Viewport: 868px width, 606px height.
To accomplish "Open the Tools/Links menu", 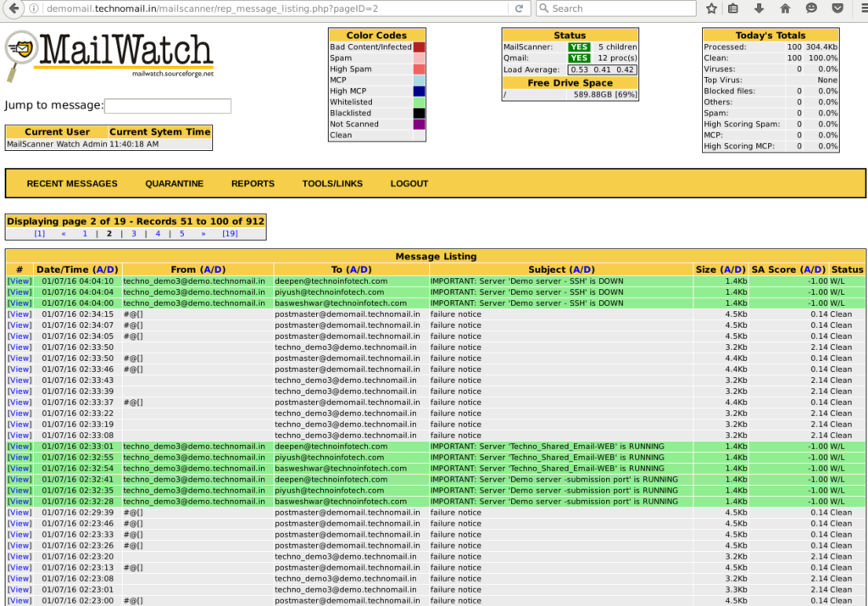I will point(332,184).
